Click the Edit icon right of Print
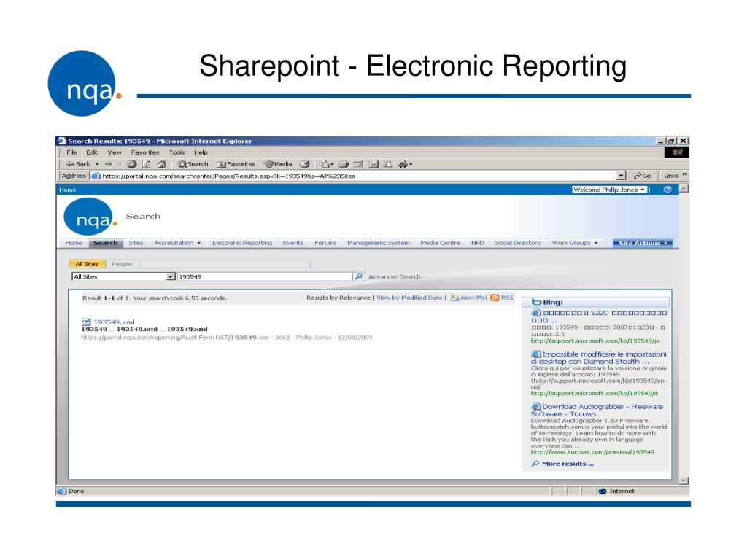 (358, 164)
